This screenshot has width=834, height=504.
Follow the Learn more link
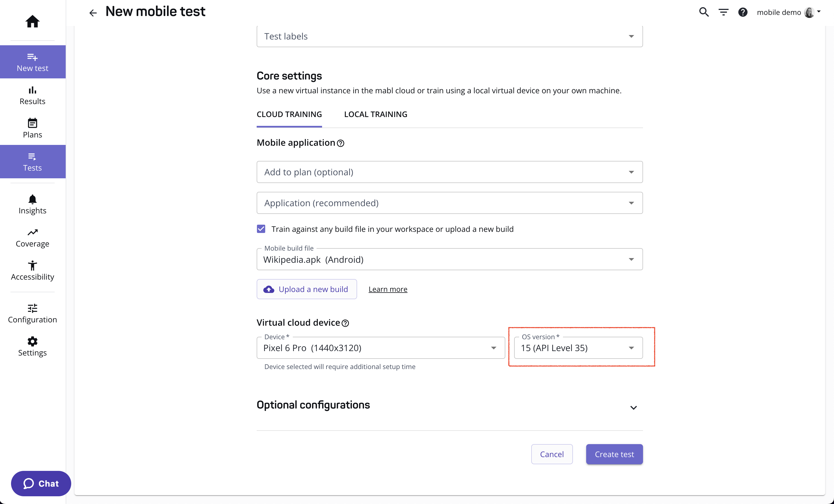pyautogui.click(x=388, y=289)
